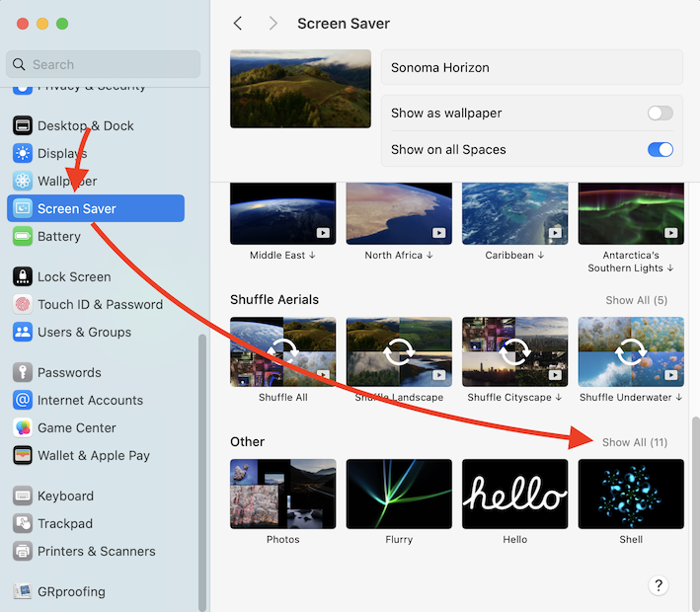This screenshot has width=700, height=612.
Task: Choose the Shuffle Cityscape thumbnail
Action: (x=515, y=351)
